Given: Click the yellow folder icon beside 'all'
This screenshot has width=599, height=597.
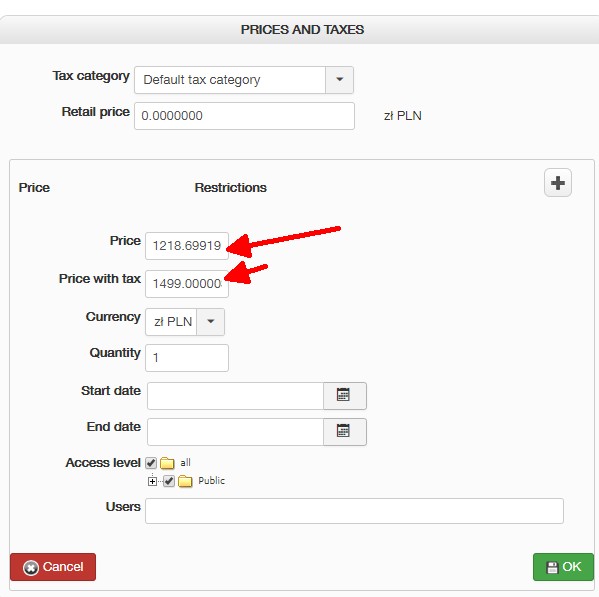Looking at the screenshot, I should pos(167,463).
